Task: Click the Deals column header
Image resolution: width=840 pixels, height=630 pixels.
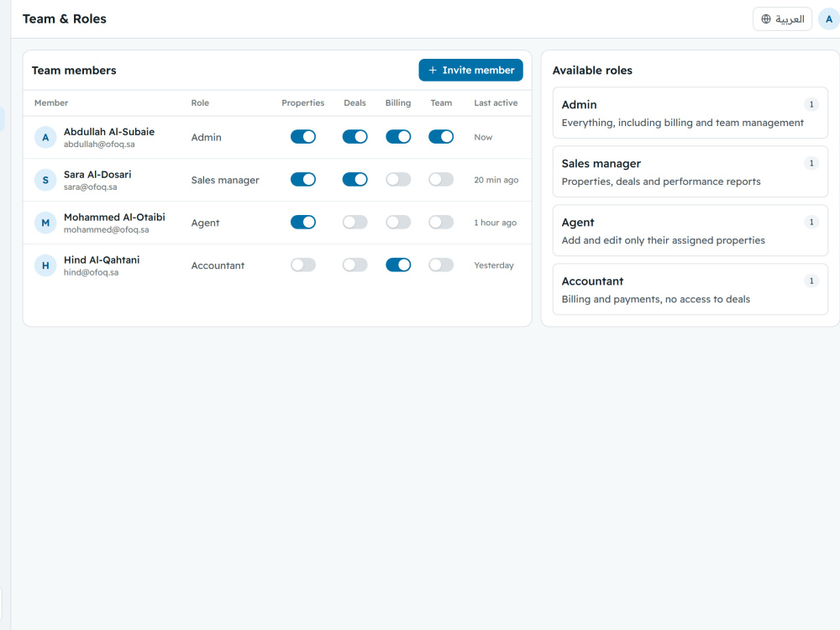Action: [355, 102]
